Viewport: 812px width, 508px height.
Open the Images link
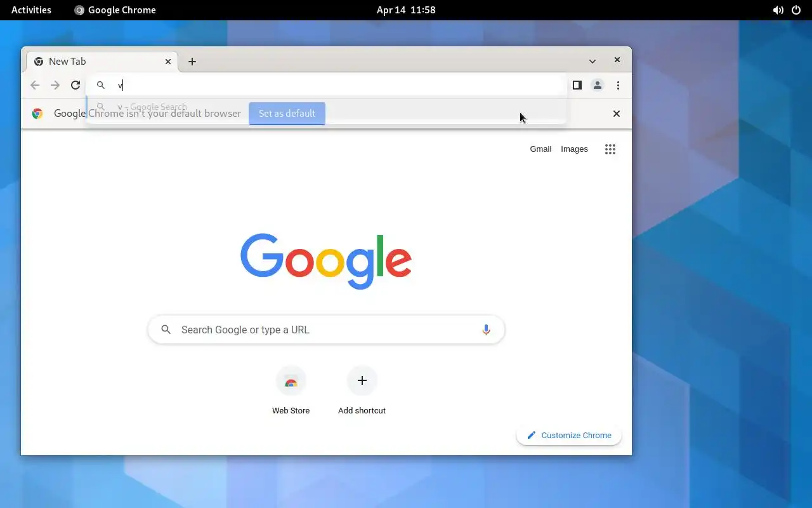coord(574,149)
